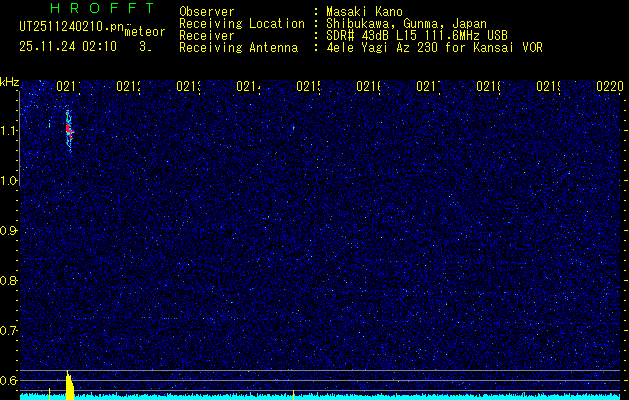Click the 4ele Yagi antenna description
The width and height of the screenshot is (629, 400).
(434, 47)
